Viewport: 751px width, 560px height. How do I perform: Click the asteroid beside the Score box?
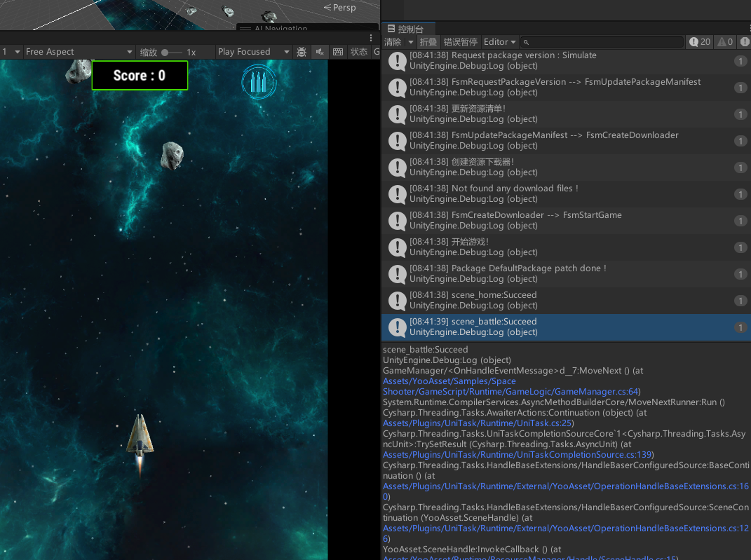coord(79,71)
